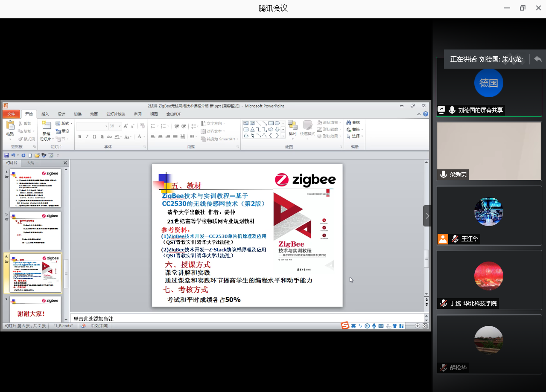This screenshot has width=546, height=392.
Task: Click the reply arrow icon beside speaking banner
Action: [x=537, y=59]
